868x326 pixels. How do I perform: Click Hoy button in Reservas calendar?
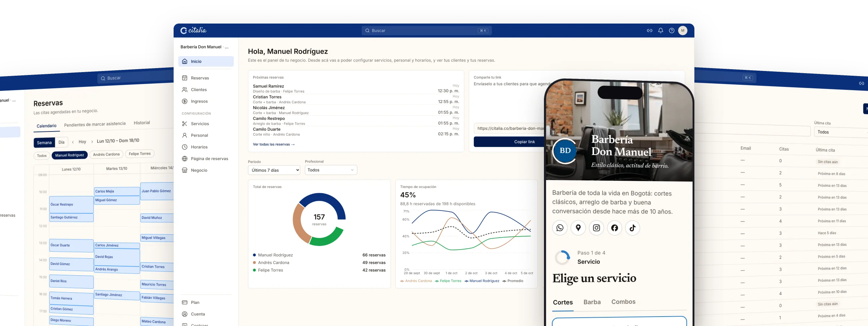coord(82,142)
